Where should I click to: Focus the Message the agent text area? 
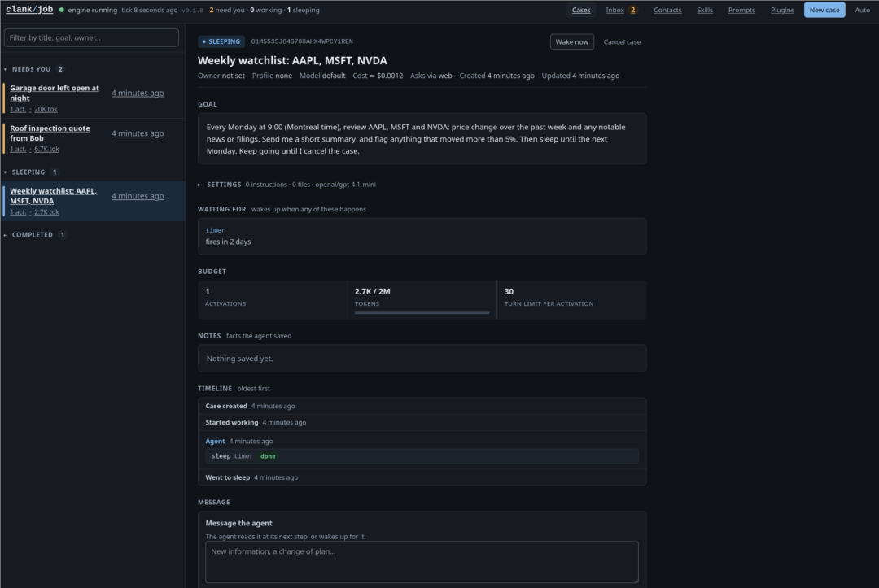point(422,562)
